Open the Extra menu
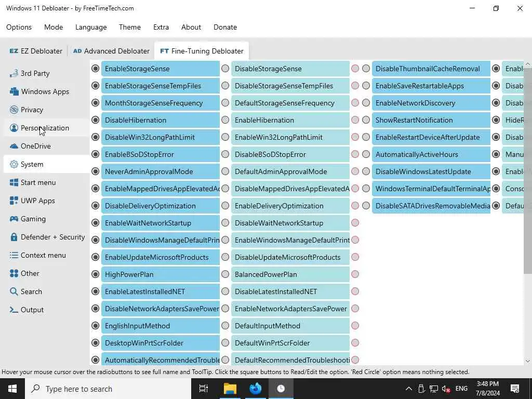Image resolution: width=532 pixels, height=399 pixels. [x=161, y=27]
